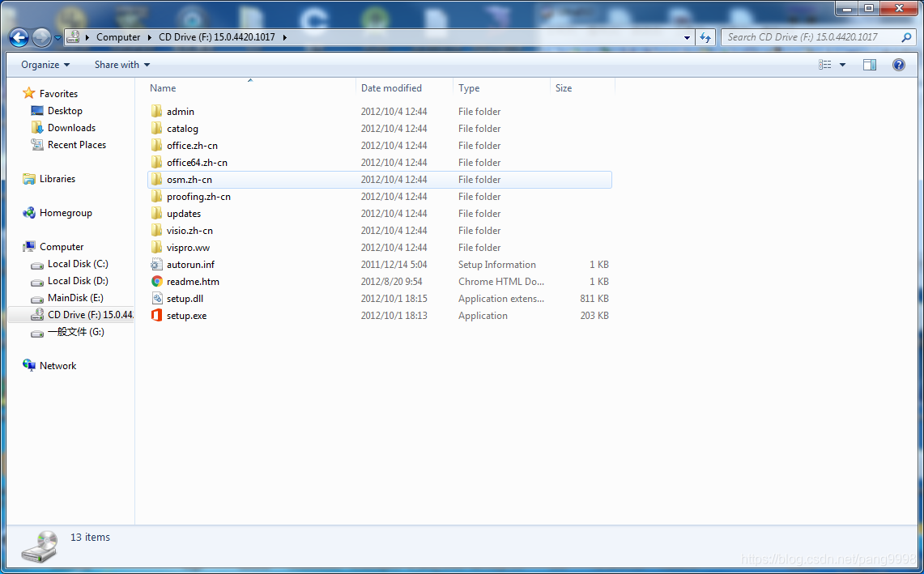Open address bar history dropdown
The height and width of the screenshot is (574, 924).
click(687, 37)
